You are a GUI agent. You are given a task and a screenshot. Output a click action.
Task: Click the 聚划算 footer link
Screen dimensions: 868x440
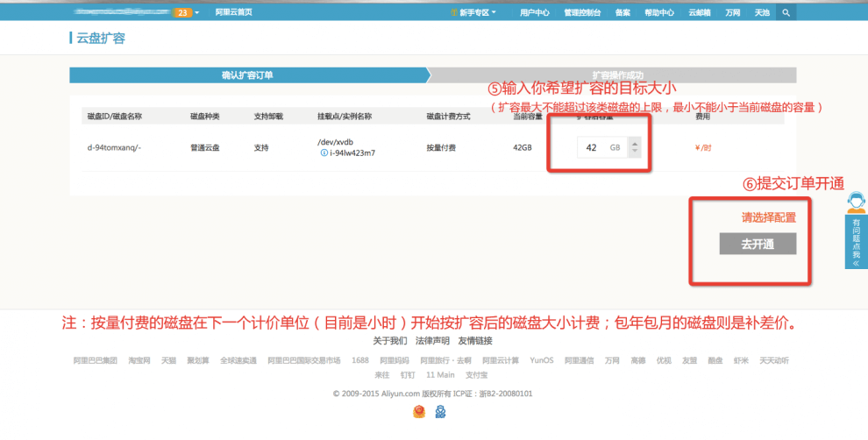click(198, 361)
